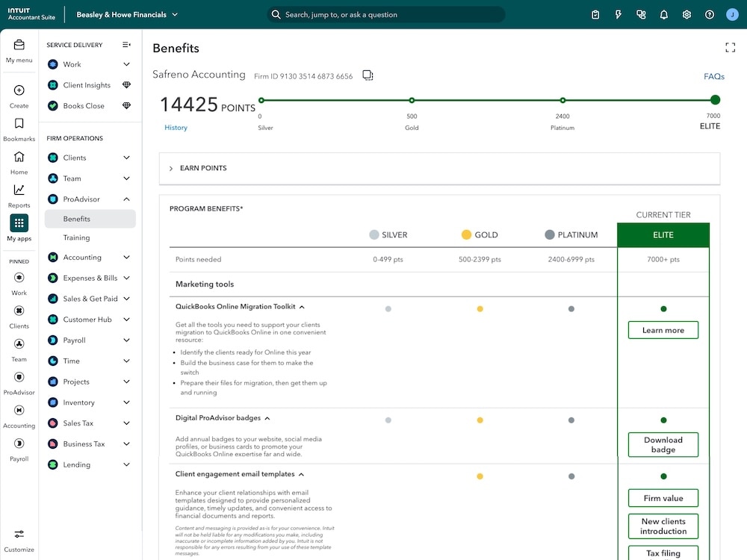Image resolution: width=747 pixels, height=560 pixels.
Task: Open the Beasley & Howe Financials firm switcher
Action: [x=127, y=13]
